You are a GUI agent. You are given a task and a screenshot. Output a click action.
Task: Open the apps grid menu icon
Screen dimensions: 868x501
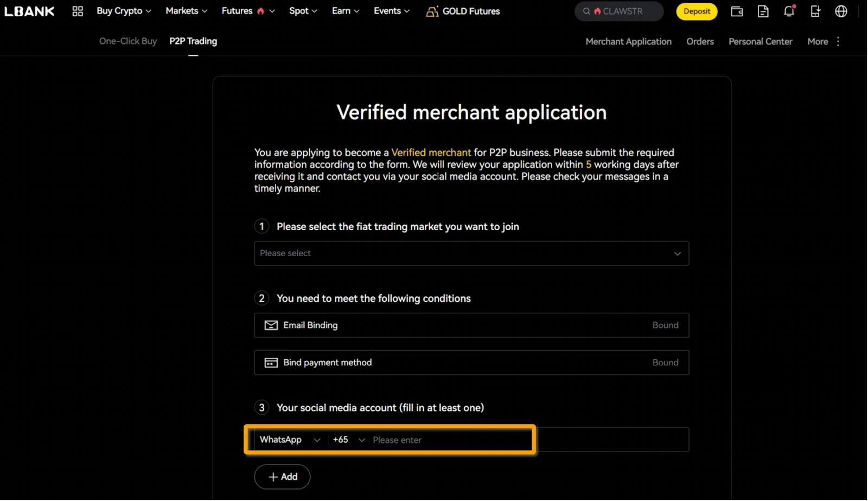[78, 11]
